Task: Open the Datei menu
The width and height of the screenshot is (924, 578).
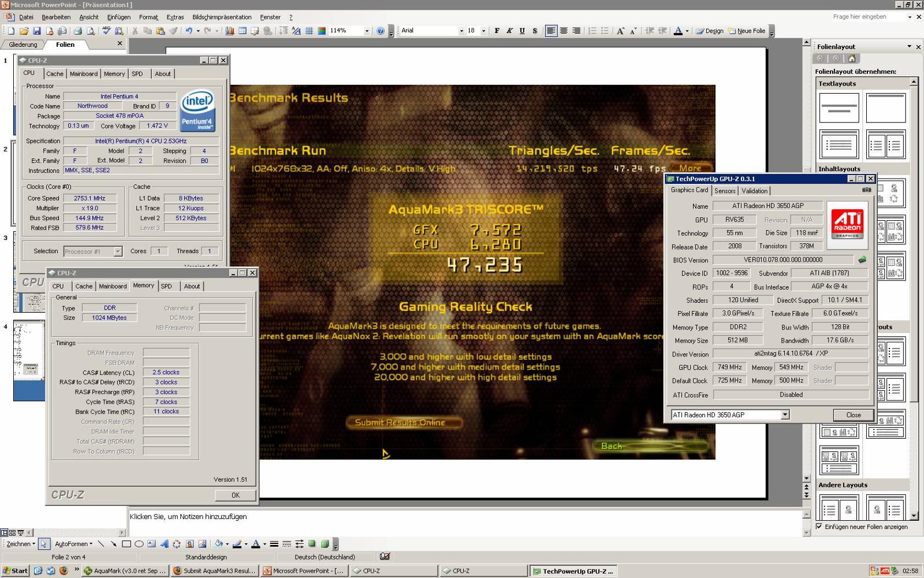Action: point(26,17)
